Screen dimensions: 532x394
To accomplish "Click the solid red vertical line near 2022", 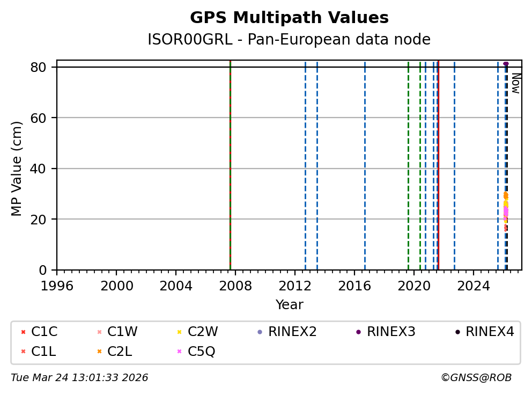I will click(438, 161).
